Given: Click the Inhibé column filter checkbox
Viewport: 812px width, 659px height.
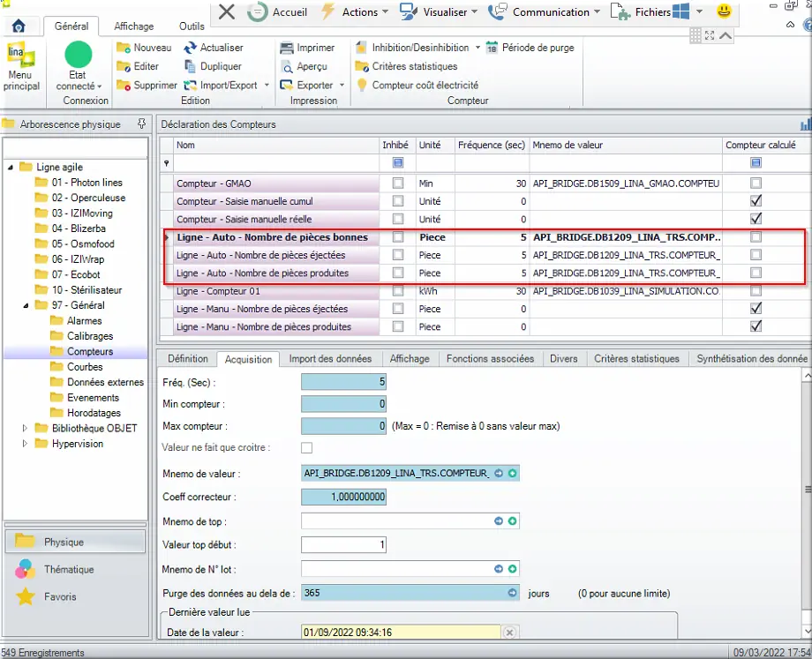Looking at the screenshot, I should pyautogui.click(x=398, y=162).
